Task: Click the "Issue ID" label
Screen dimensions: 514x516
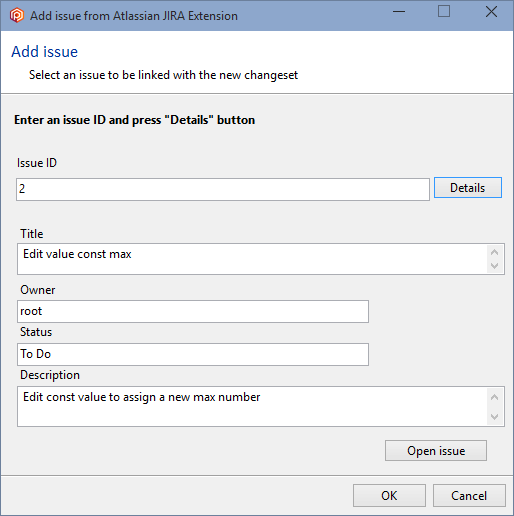Action: pos(37,163)
